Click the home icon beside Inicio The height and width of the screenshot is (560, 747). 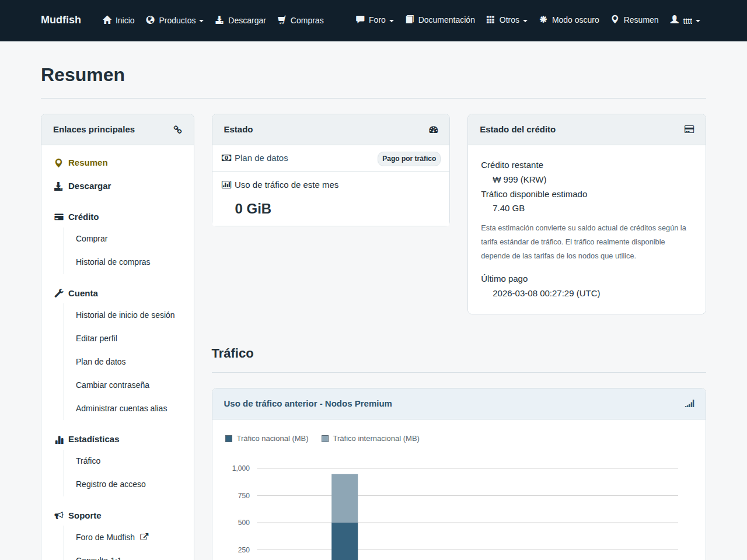pyautogui.click(x=107, y=20)
